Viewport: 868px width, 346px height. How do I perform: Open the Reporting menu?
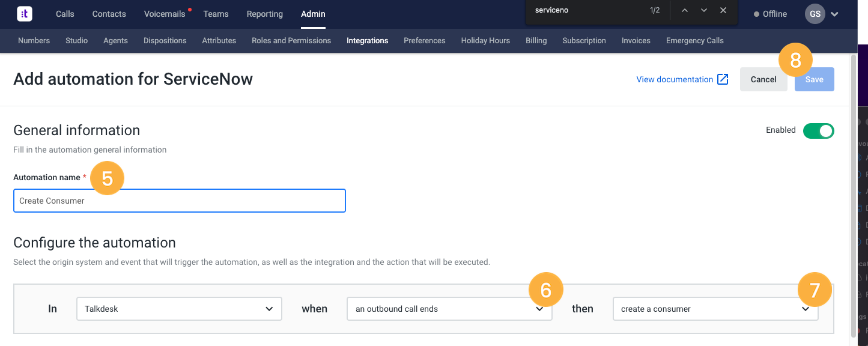coord(264,13)
